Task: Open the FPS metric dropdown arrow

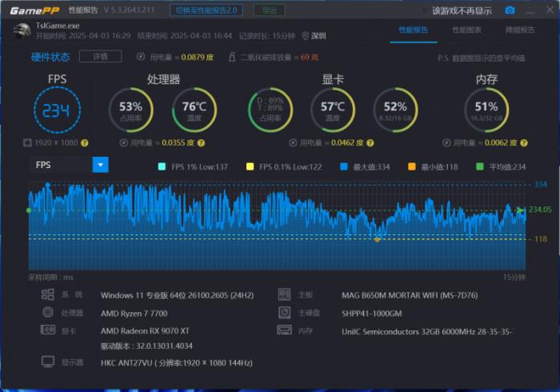Action: click(x=100, y=165)
